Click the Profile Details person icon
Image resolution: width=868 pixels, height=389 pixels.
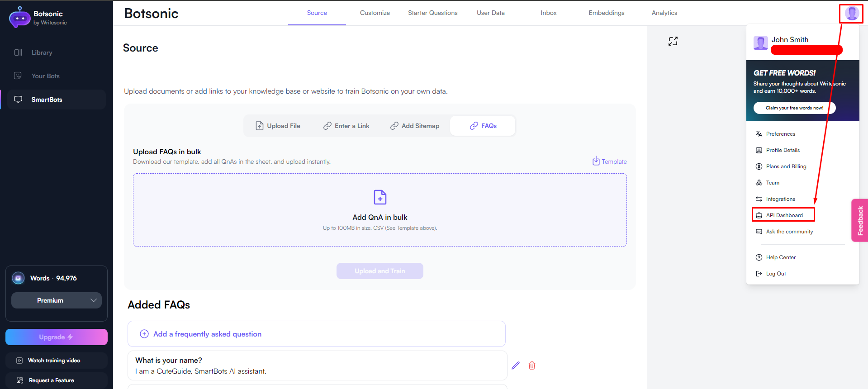(759, 150)
